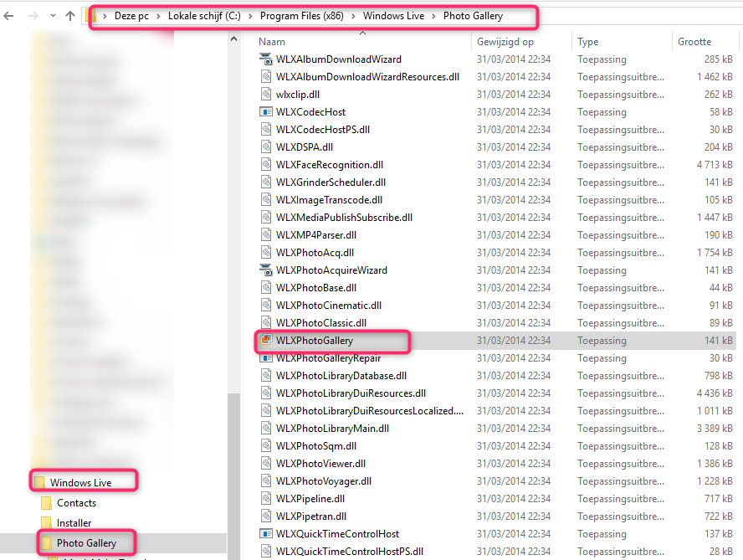Select WLXImageTranscode.dll file icon
The height and width of the screenshot is (560, 743).
pos(266,199)
